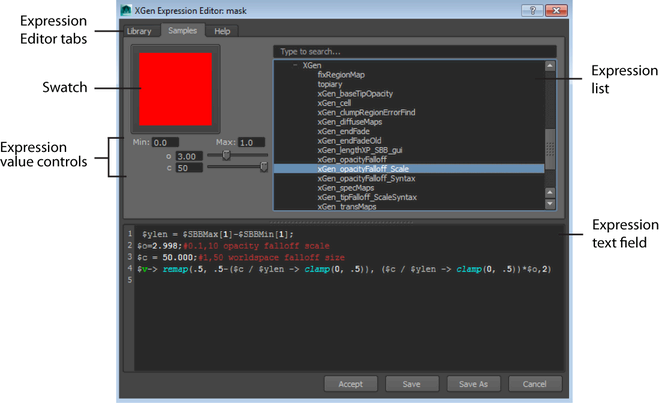This screenshot has width=659, height=403.
Task: Switch to the Library tab
Action: (139, 31)
